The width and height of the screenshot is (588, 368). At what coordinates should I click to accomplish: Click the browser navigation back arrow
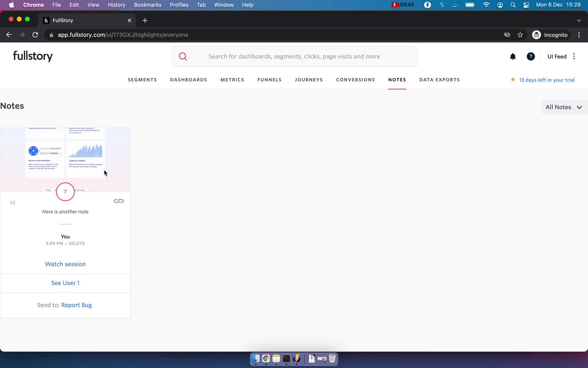(x=9, y=35)
